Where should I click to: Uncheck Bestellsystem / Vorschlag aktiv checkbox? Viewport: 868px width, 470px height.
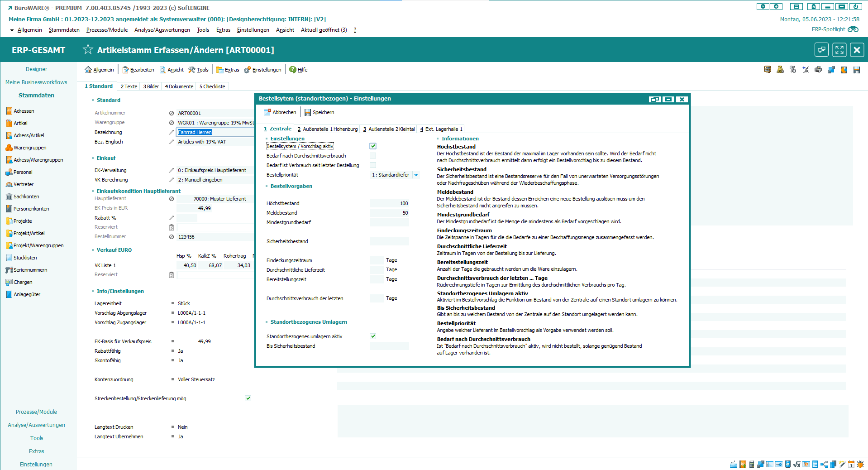point(373,146)
